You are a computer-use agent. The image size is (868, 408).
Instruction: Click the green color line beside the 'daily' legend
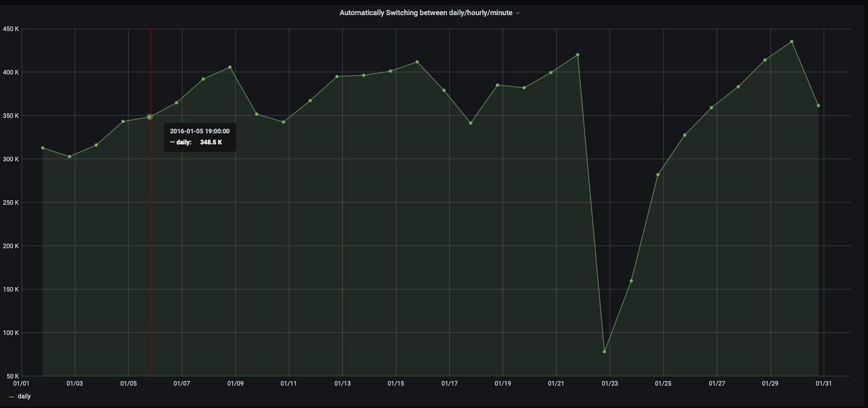point(12,397)
